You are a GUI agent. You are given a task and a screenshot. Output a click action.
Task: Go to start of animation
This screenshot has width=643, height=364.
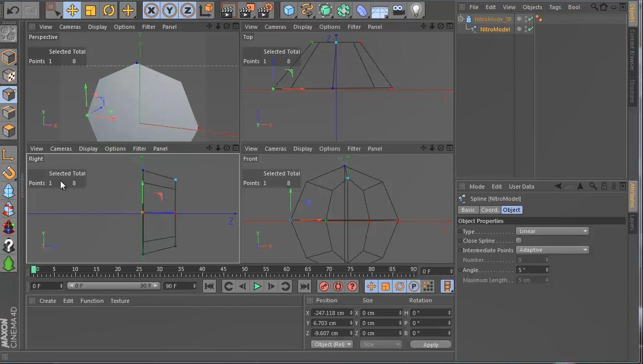[209, 286]
